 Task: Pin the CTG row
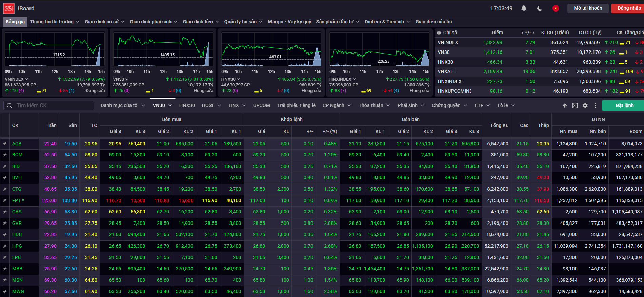pyautogui.click(x=5, y=189)
